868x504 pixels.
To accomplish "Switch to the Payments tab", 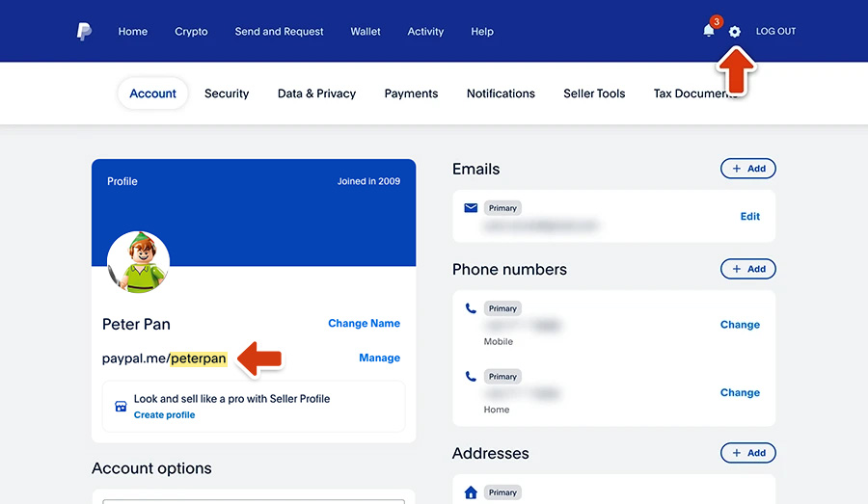I will point(411,93).
